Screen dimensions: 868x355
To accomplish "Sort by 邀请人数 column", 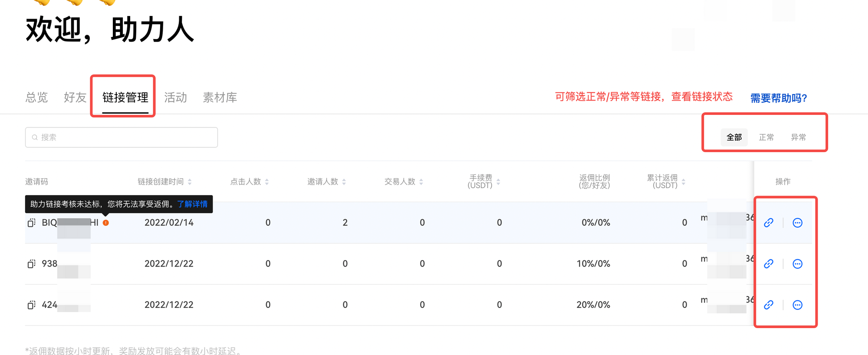I will [344, 182].
